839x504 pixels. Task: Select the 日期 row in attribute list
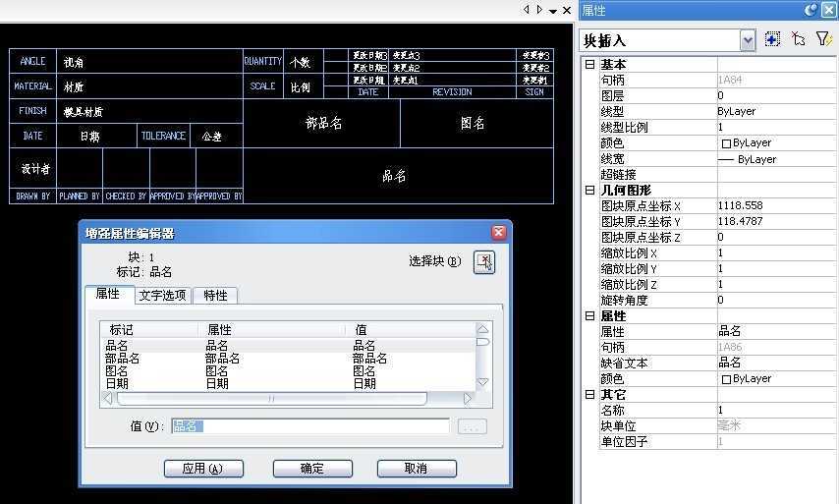pos(288,383)
